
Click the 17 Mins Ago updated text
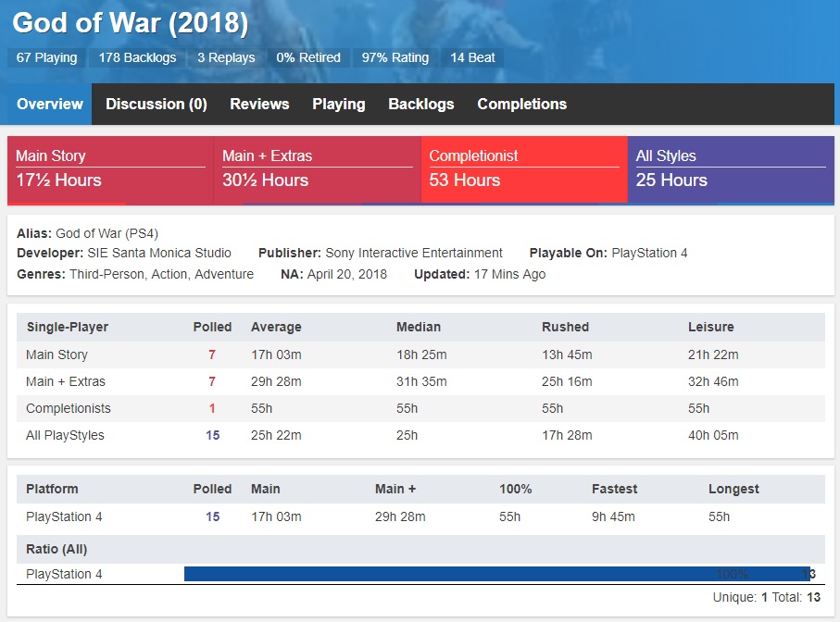[x=509, y=274]
